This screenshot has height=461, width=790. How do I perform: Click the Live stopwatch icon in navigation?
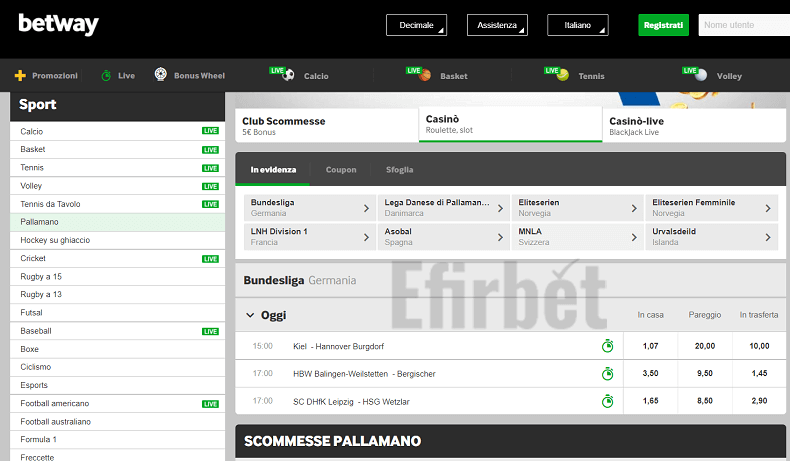click(106, 76)
